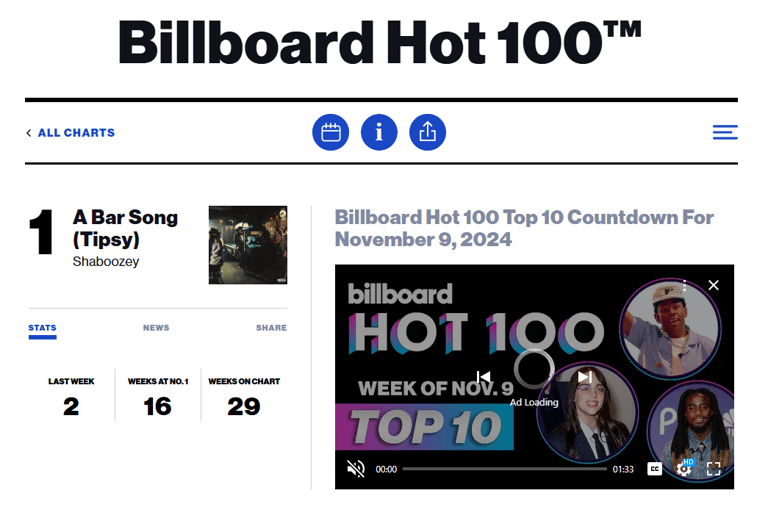Switch to the News tab

pos(156,328)
